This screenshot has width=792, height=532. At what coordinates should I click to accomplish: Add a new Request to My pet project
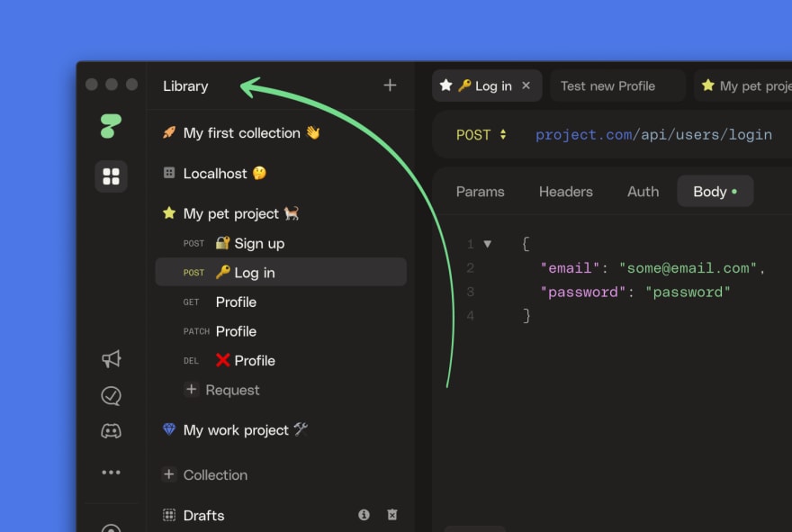click(222, 390)
